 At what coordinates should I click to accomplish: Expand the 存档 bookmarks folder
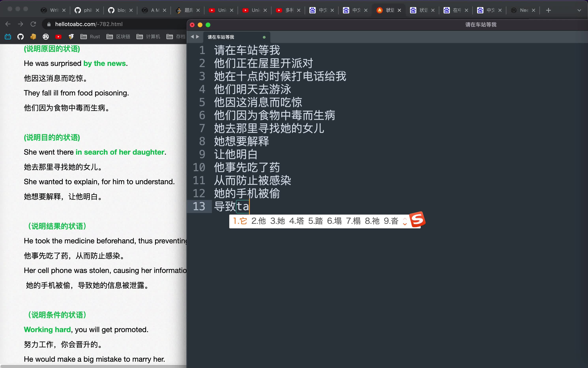pos(176,36)
